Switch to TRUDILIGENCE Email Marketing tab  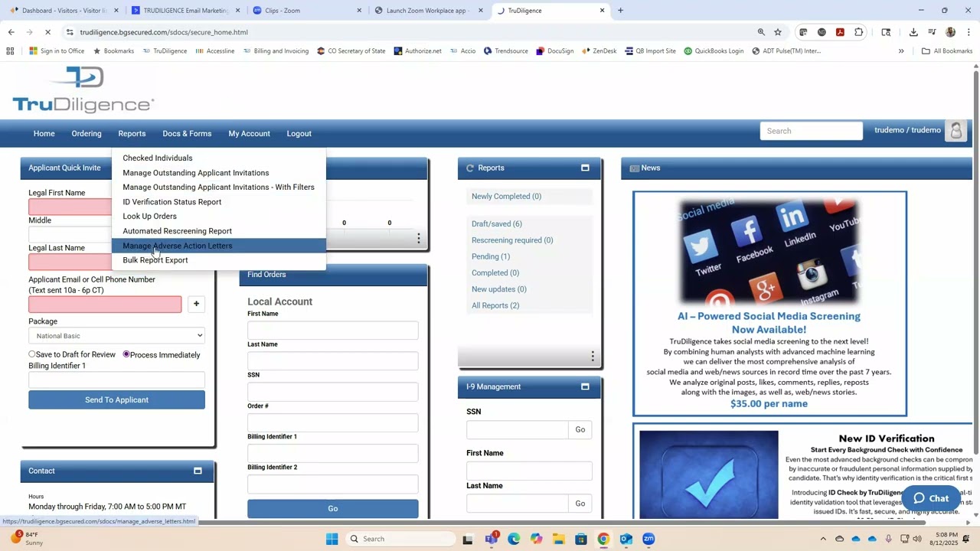click(x=185, y=11)
